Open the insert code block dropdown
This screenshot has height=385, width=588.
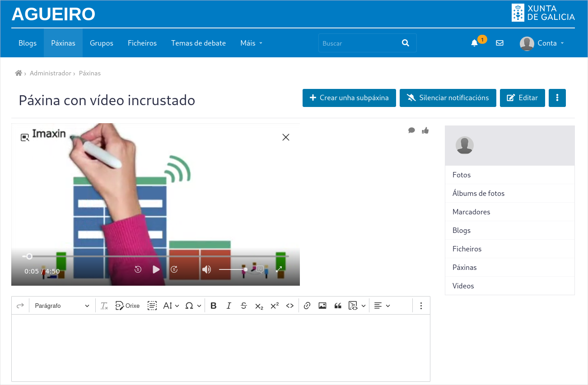357,306
